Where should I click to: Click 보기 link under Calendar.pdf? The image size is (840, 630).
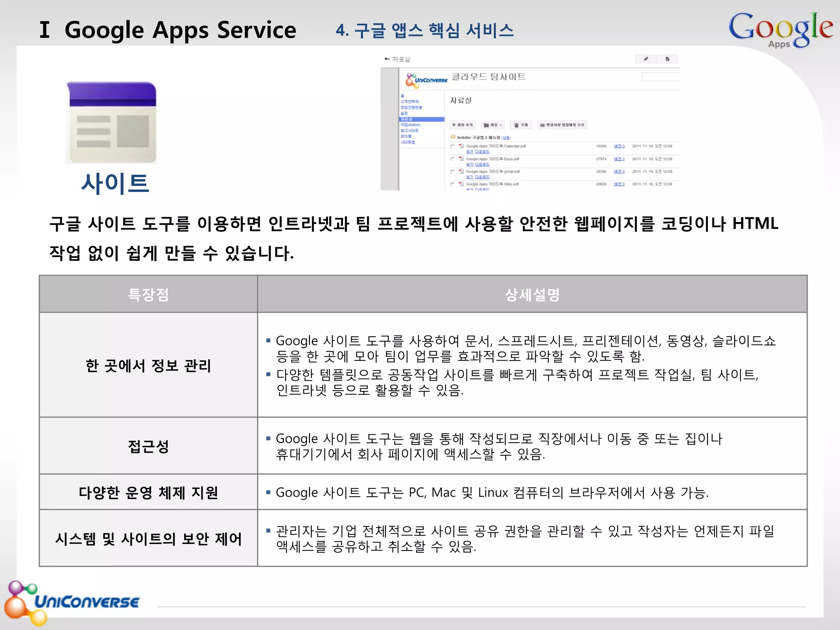click(470, 152)
